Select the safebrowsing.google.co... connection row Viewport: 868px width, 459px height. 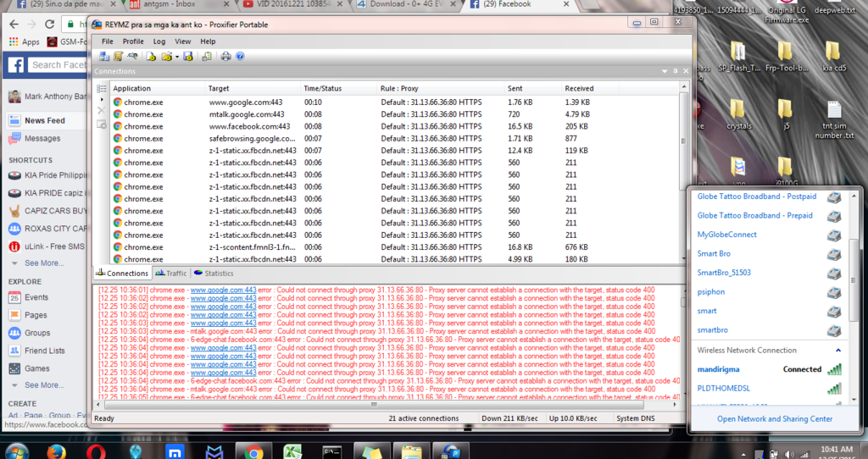coord(395,139)
